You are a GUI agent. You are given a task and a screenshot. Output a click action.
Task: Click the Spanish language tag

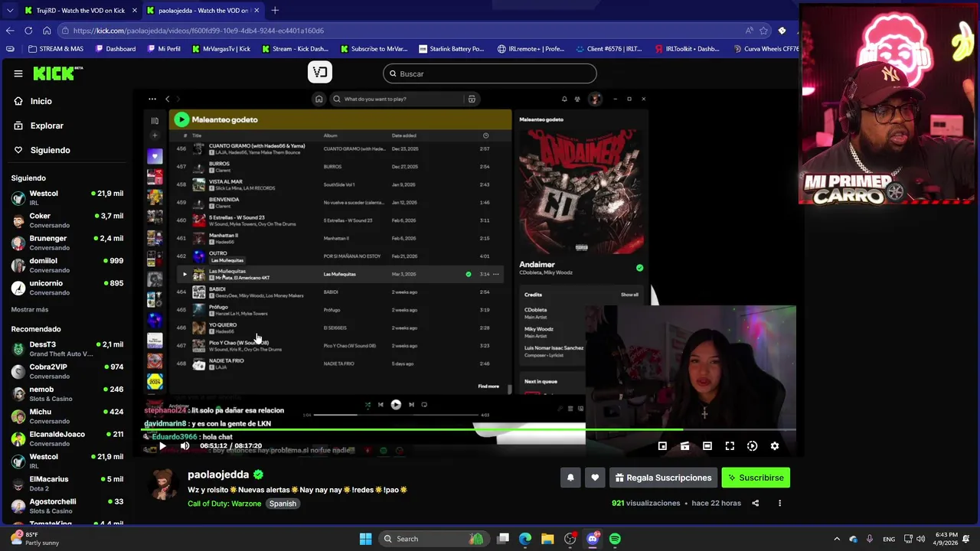click(283, 504)
